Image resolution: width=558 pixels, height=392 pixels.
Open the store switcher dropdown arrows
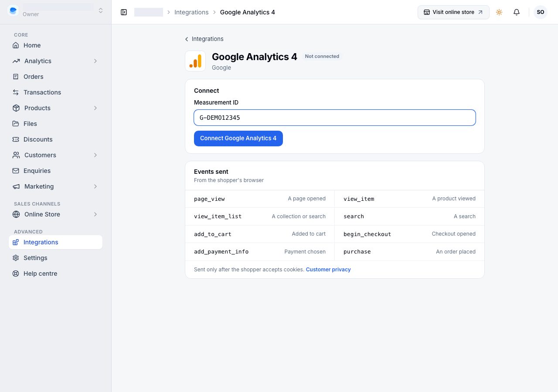pos(101,10)
